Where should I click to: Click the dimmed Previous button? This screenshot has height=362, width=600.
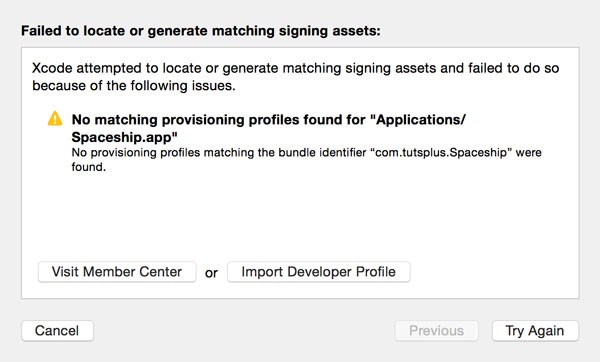[436, 331]
